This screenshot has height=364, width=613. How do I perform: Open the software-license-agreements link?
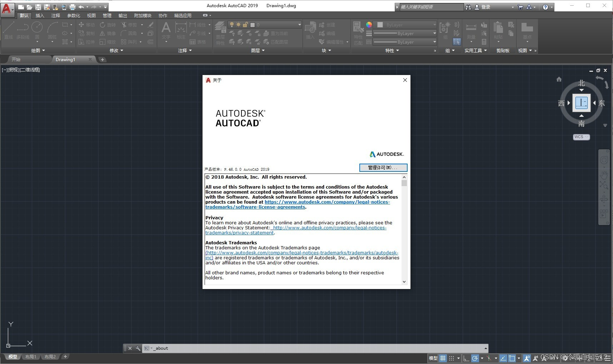[x=298, y=204]
